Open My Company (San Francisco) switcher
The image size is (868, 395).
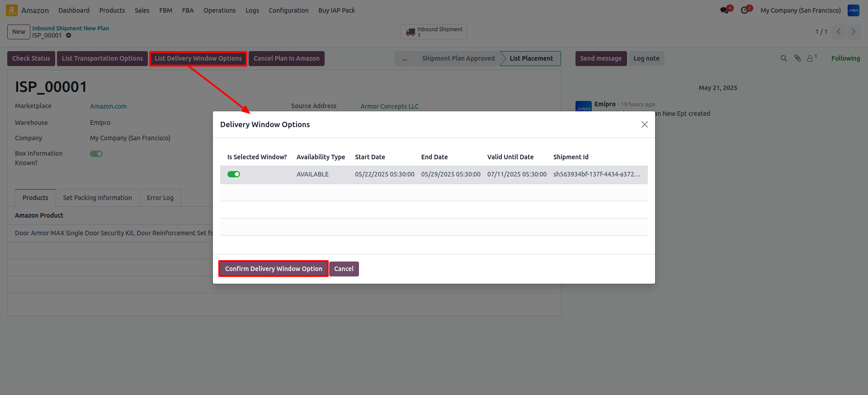coord(800,10)
